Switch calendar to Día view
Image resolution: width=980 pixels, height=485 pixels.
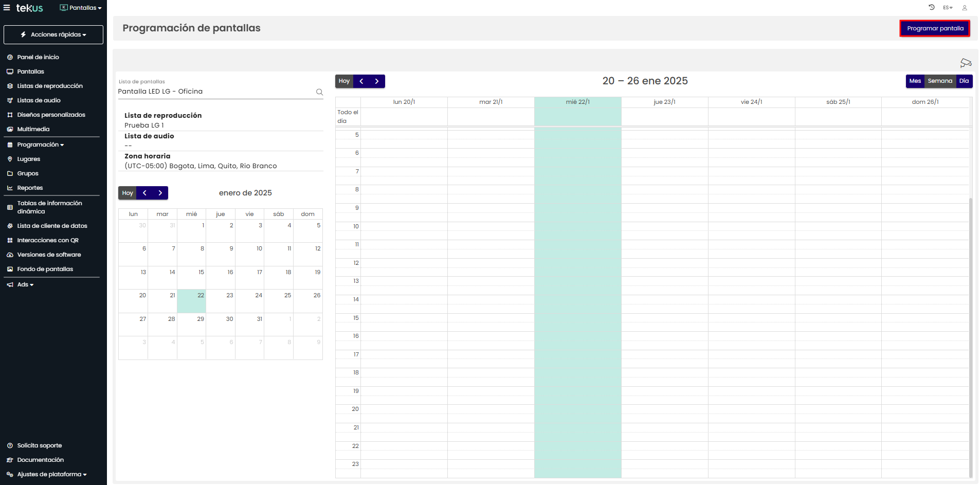coord(964,81)
